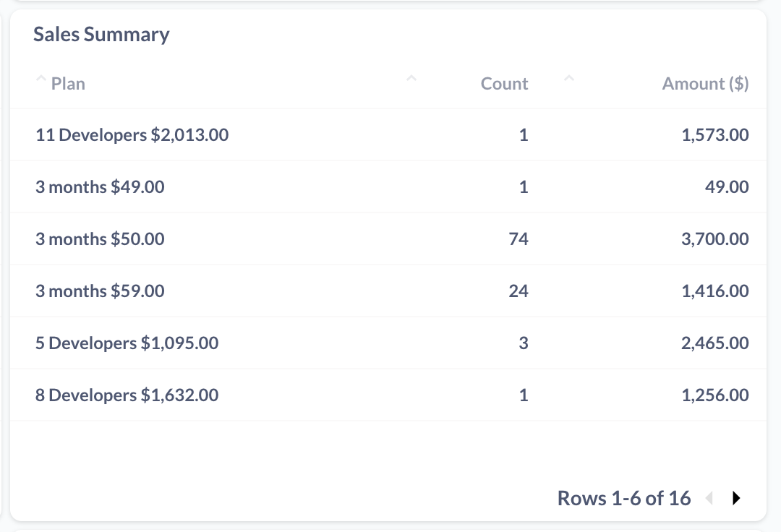The height and width of the screenshot is (532, 781).
Task: Click the sort chevron for Count column
Action: (x=411, y=78)
